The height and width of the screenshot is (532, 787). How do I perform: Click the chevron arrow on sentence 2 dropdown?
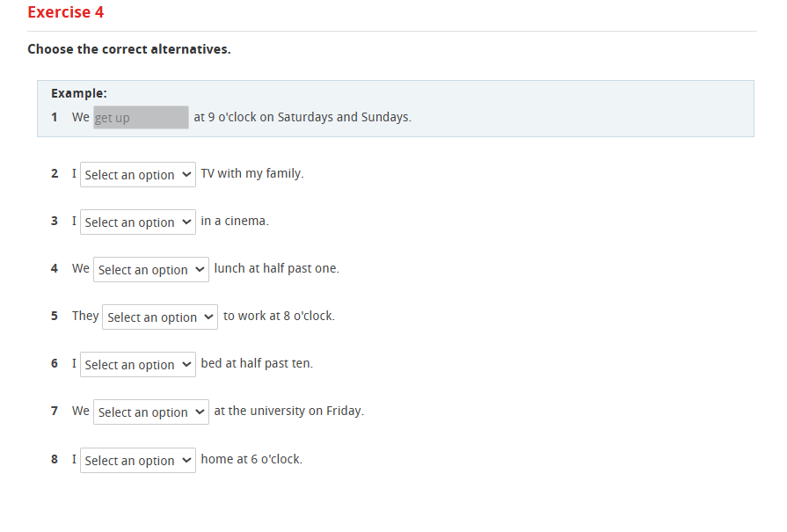coord(186,174)
